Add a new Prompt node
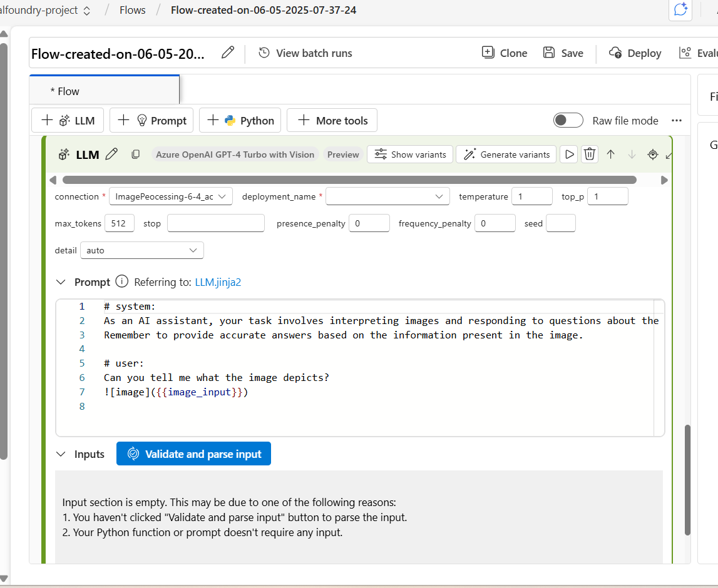The width and height of the screenshot is (718, 588). click(x=151, y=120)
